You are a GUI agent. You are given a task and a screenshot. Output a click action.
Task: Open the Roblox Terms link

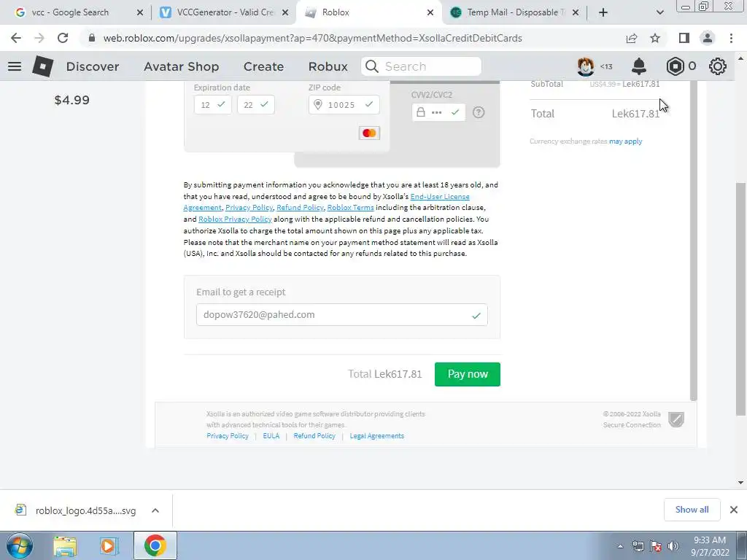(x=351, y=208)
